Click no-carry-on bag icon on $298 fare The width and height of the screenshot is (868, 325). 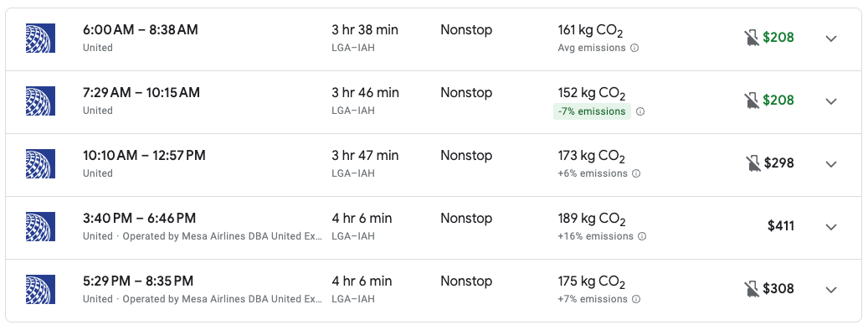click(752, 163)
